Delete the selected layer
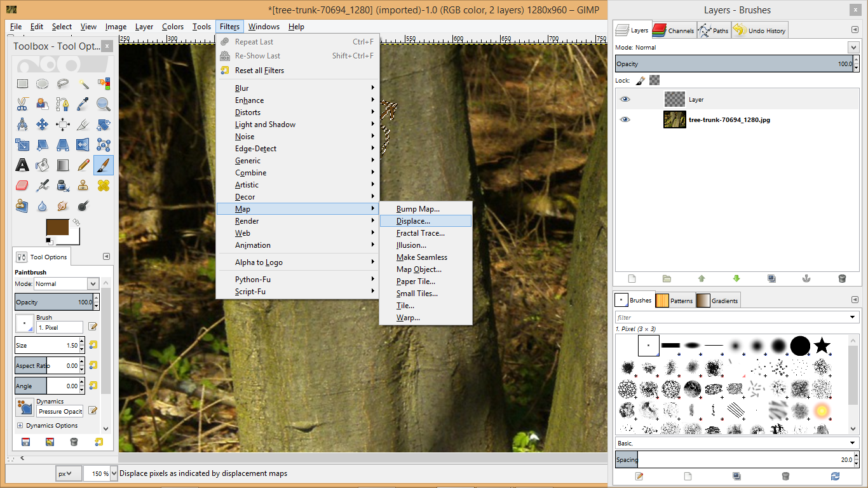 tap(842, 278)
